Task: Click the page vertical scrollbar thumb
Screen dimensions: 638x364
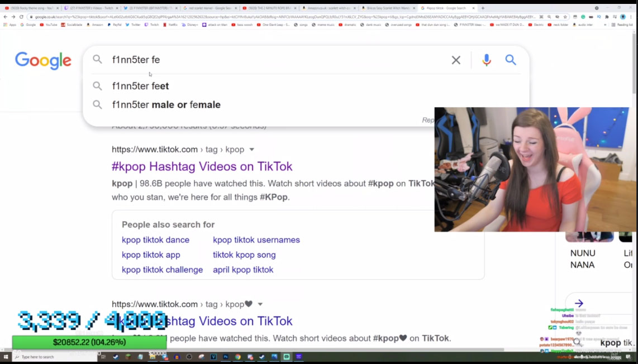Action: click(x=634, y=63)
